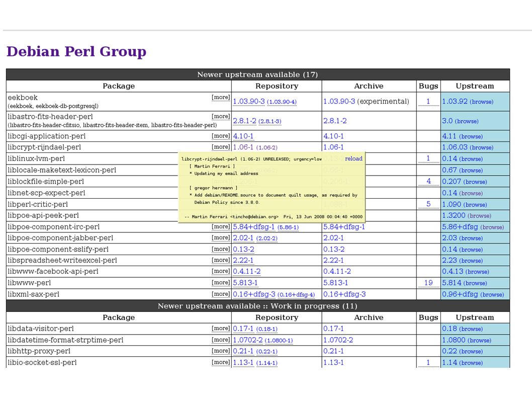This screenshot has width=532, height=399.
Task: Open [more] for libcgi-application-perl
Action: (221, 136)
